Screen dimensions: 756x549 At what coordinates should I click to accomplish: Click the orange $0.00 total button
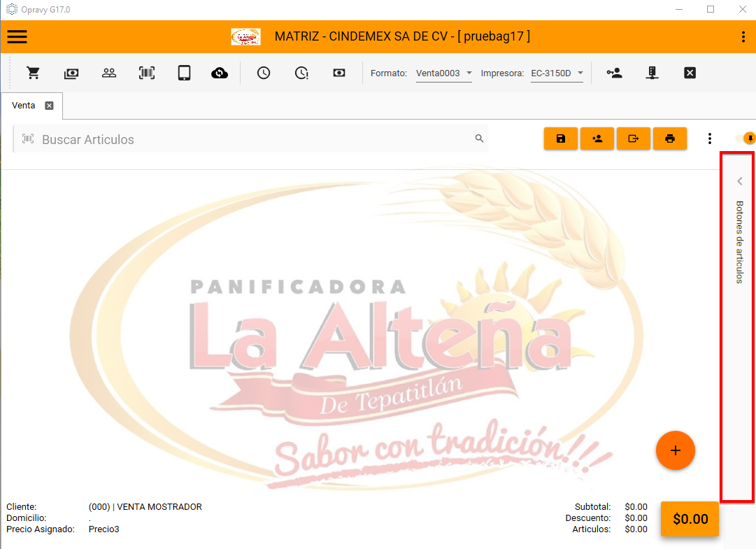pos(690,519)
